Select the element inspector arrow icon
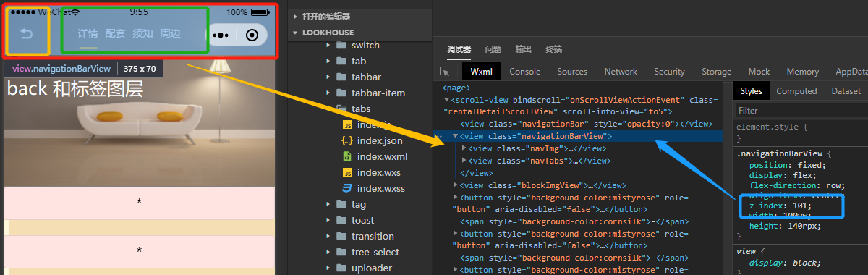This screenshot has width=868, height=275. 445,72
